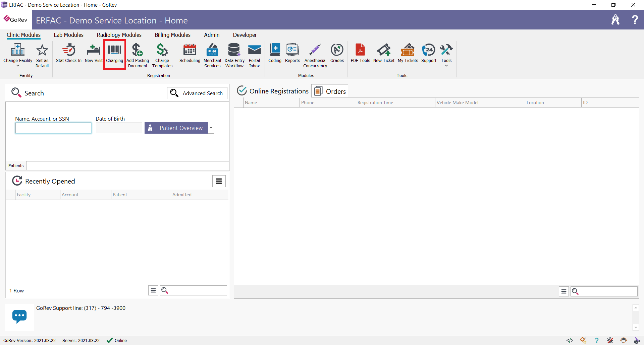Select the Admin tab

(x=212, y=35)
